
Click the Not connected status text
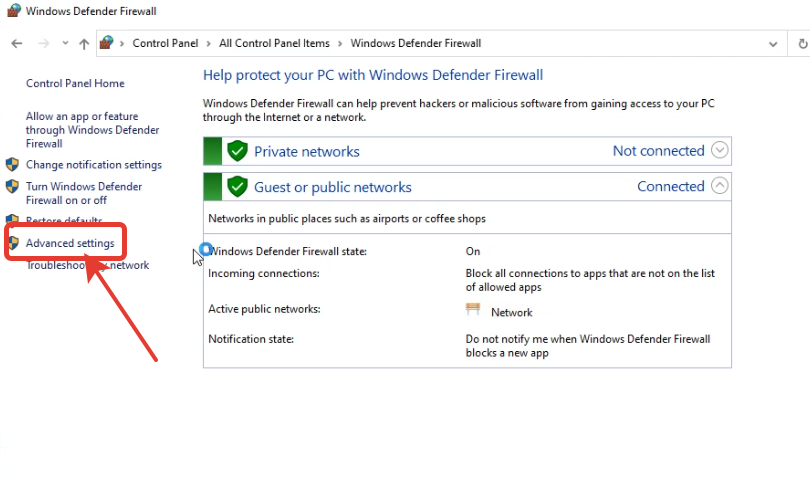click(659, 151)
